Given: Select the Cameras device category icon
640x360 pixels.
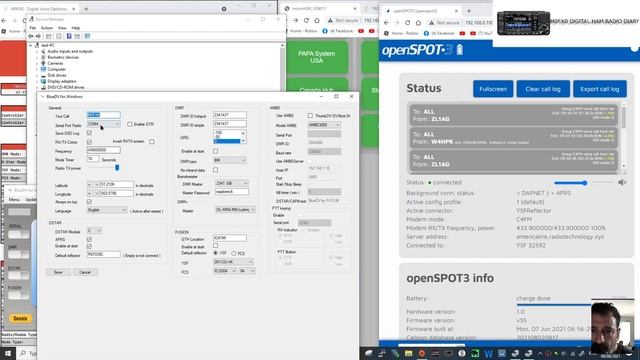Looking at the screenshot, I should pos(43,63).
